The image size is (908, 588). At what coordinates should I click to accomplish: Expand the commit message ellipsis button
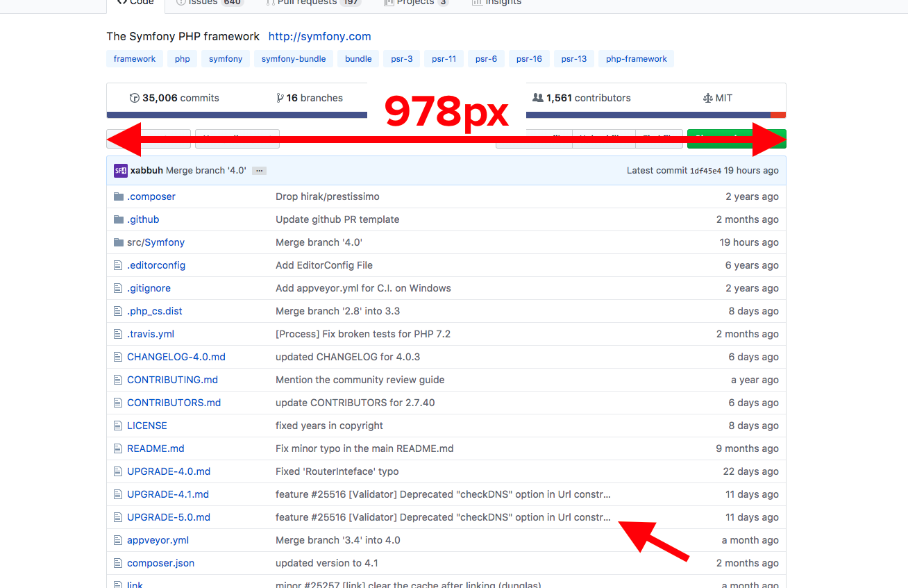pos(259,171)
